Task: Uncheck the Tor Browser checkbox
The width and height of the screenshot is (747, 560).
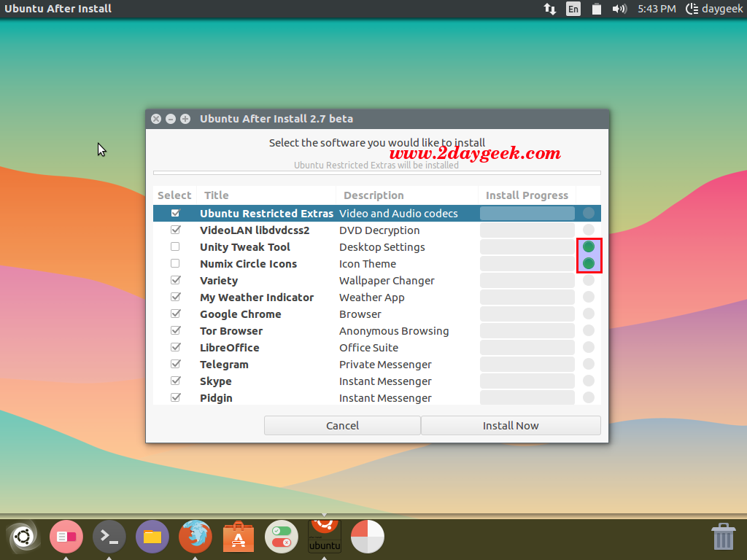Action: 175,330
